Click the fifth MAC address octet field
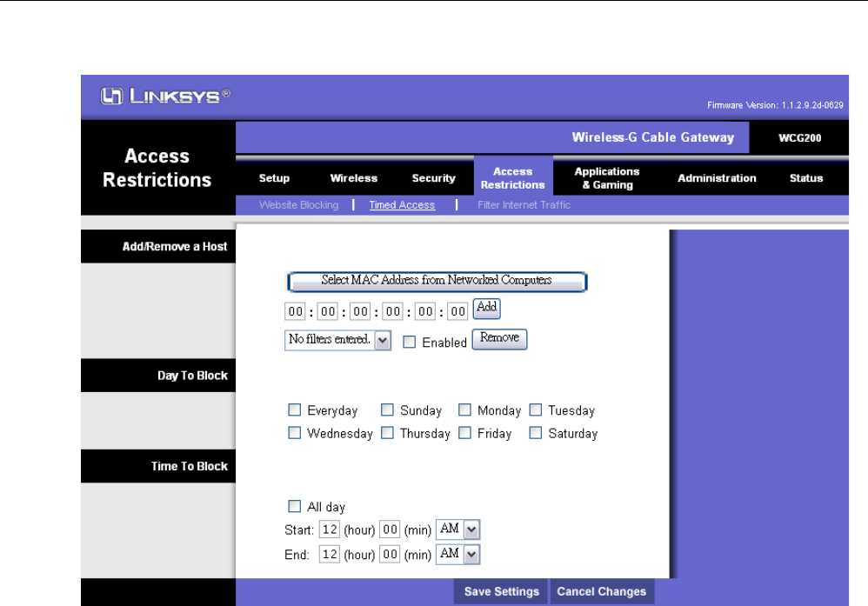Viewport: 868px width, 606px height. coord(425,311)
